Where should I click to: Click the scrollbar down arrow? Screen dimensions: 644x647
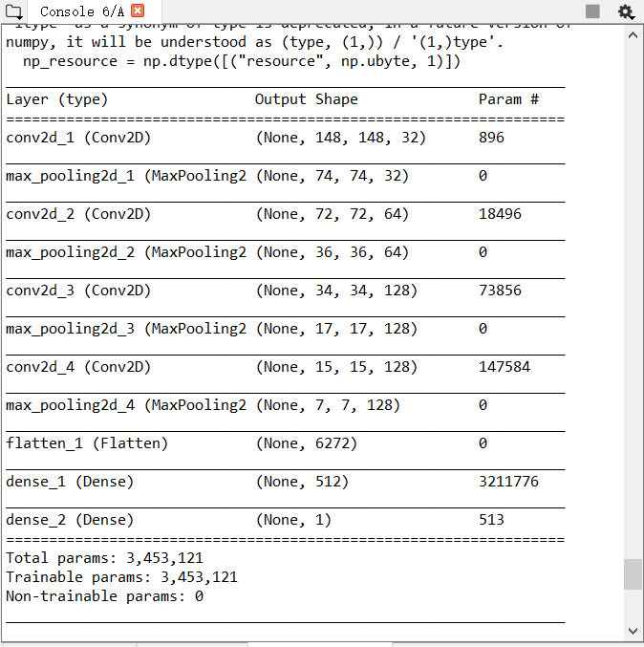(633, 631)
